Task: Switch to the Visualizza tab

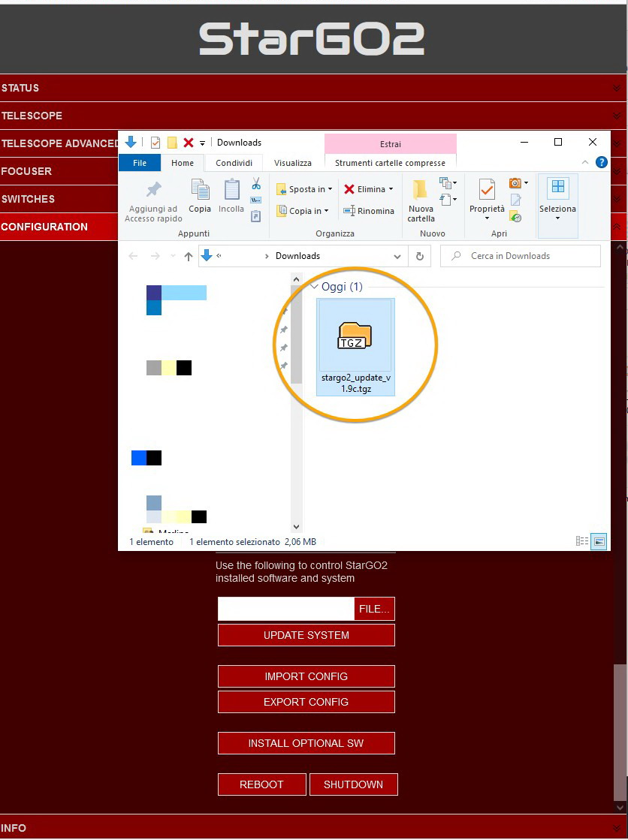Action: point(293,163)
